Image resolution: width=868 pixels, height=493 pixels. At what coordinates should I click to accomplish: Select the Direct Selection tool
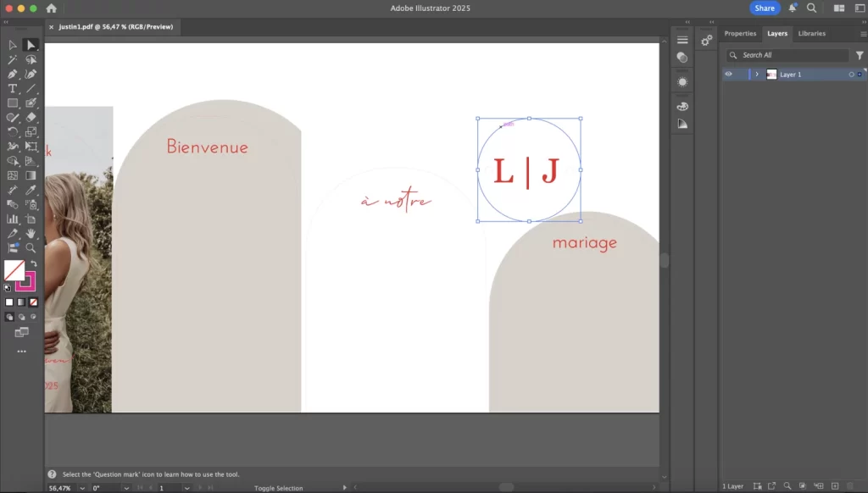coord(31,45)
